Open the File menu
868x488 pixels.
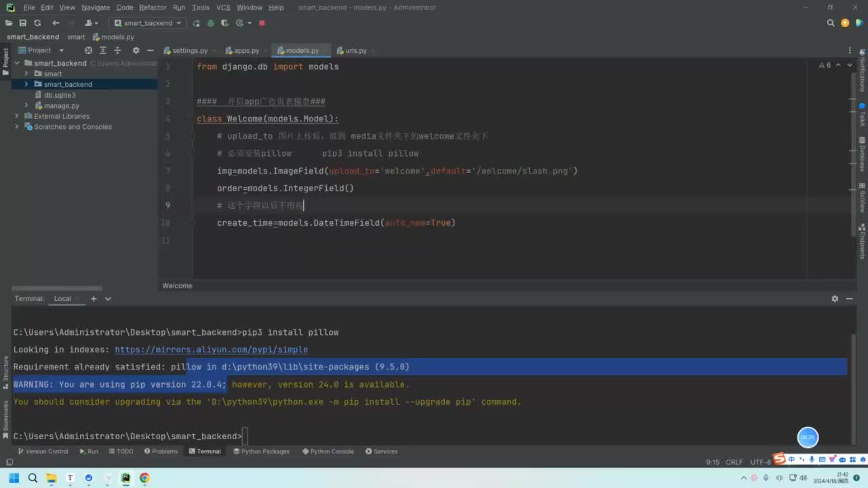point(29,7)
